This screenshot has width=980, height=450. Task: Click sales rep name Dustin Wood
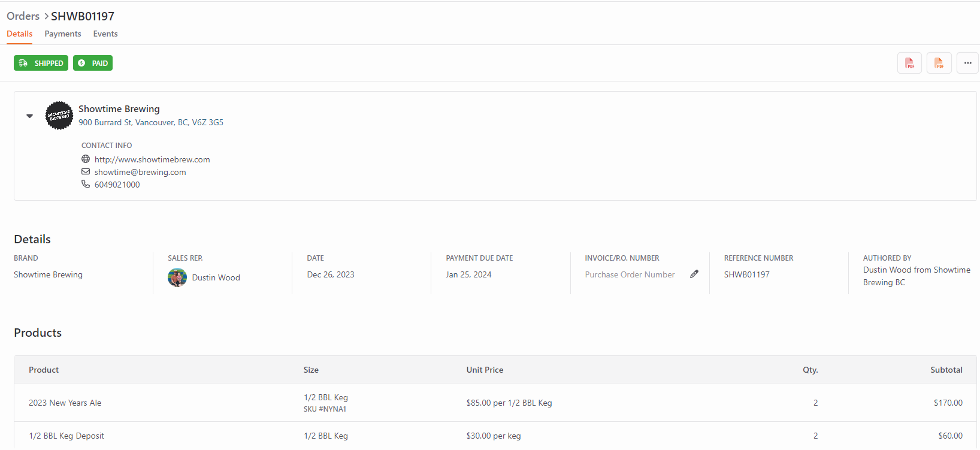[x=216, y=277]
